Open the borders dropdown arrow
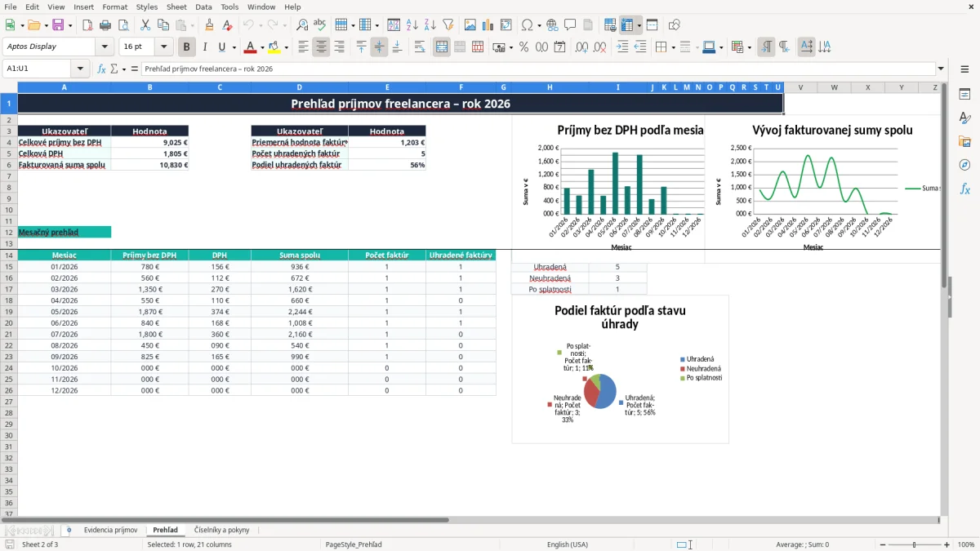Image resolution: width=980 pixels, height=551 pixels. pyautogui.click(x=672, y=47)
